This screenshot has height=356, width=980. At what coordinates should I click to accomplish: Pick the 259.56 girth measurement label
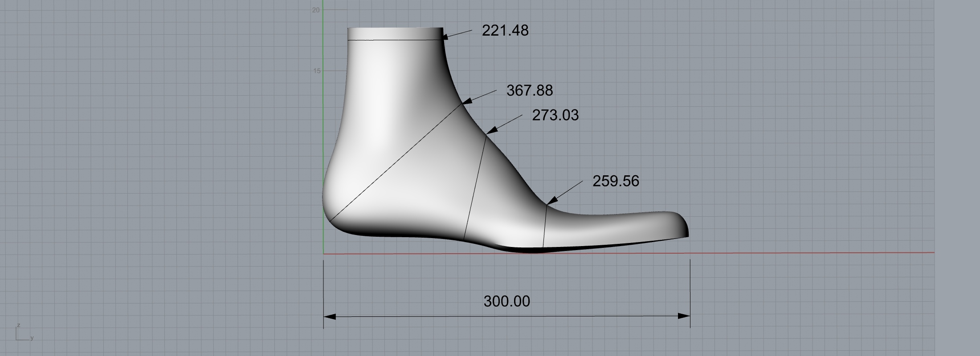[616, 181]
